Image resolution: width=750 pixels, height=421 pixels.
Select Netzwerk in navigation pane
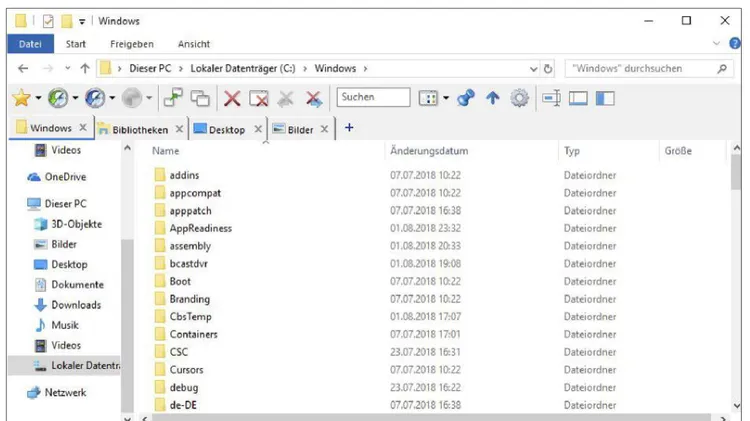[x=66, y=393]
